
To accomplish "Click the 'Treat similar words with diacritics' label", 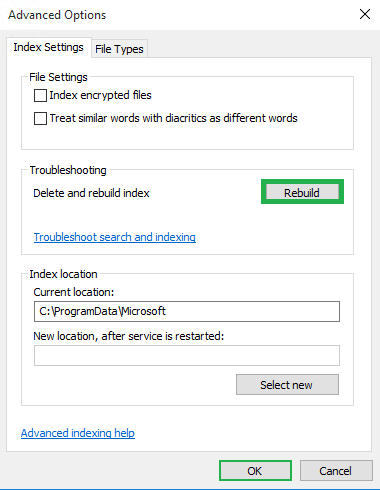I will (x=173, y=118).
